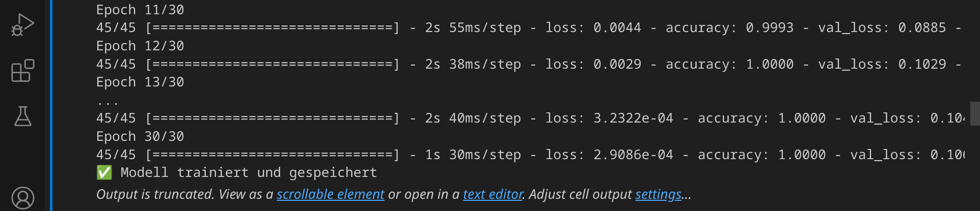Open the Testing flask panel
980x211 pixels.
(x=22, y=116)
